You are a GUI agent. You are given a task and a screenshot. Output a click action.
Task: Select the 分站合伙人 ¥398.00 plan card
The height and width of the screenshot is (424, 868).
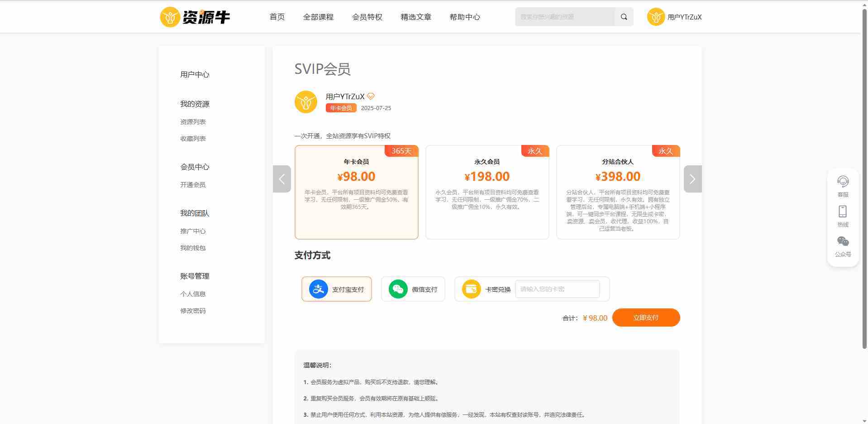(618, 192)
